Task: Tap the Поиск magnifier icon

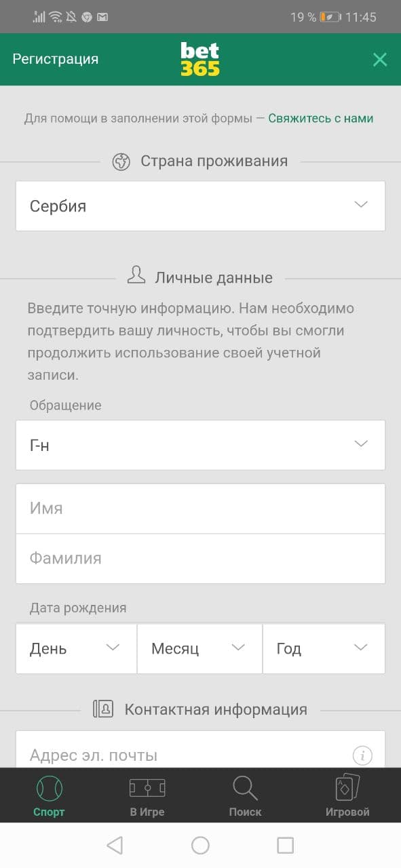Action: tap(245, 788)
